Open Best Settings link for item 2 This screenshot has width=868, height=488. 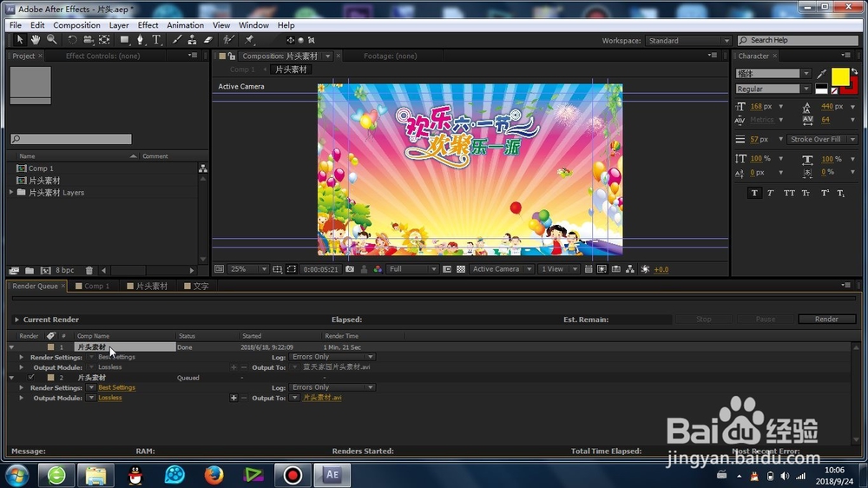(117, 388)
